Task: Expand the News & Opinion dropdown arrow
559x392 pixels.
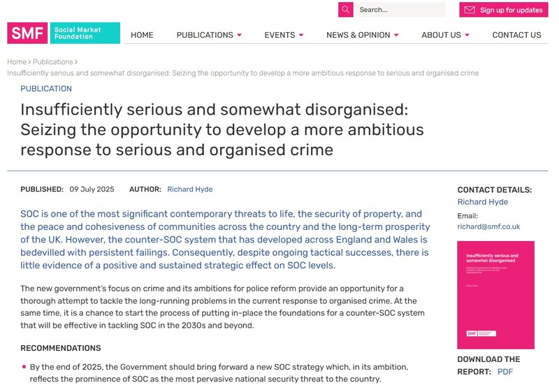Action: [397, 35]
